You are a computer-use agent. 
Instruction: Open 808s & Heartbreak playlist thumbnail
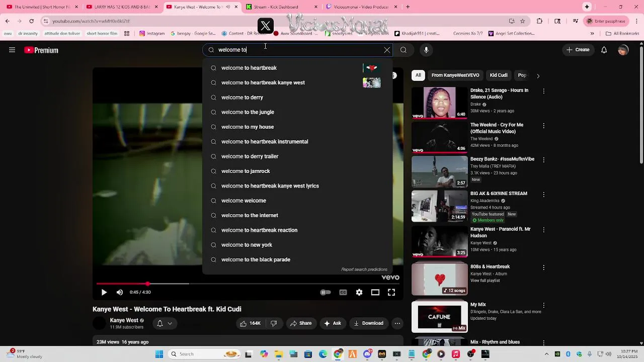pos(439,279)
